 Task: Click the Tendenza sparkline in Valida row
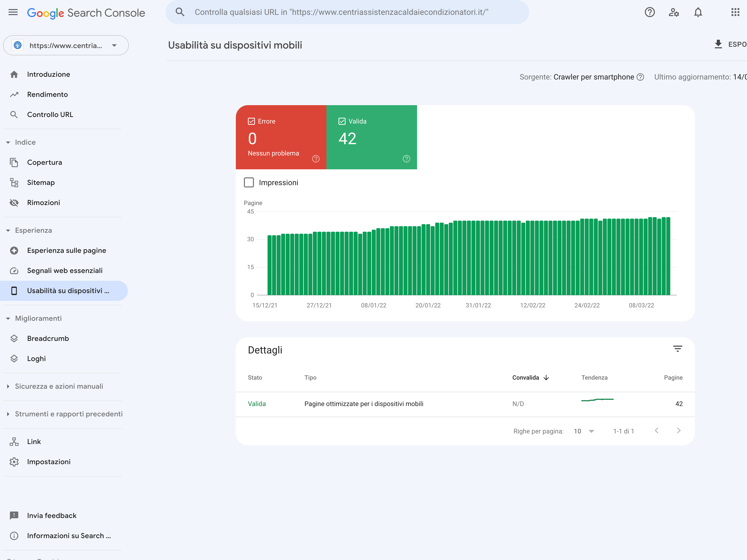597,400
